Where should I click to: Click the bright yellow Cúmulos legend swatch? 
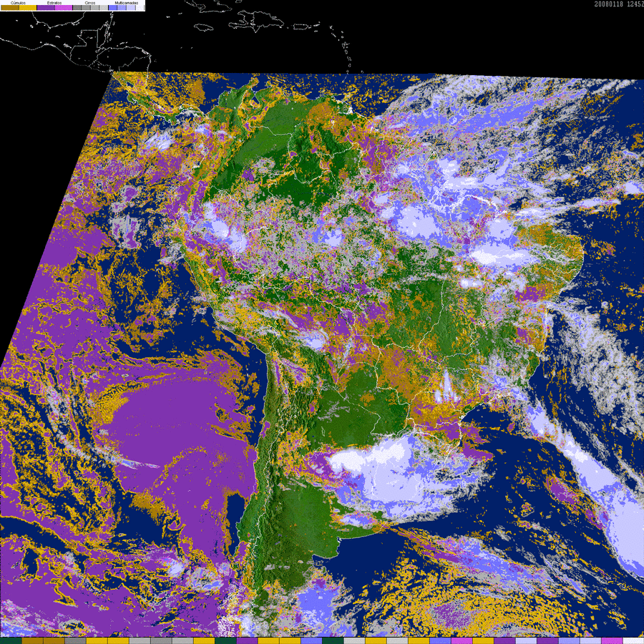click(x=28, y=7)
